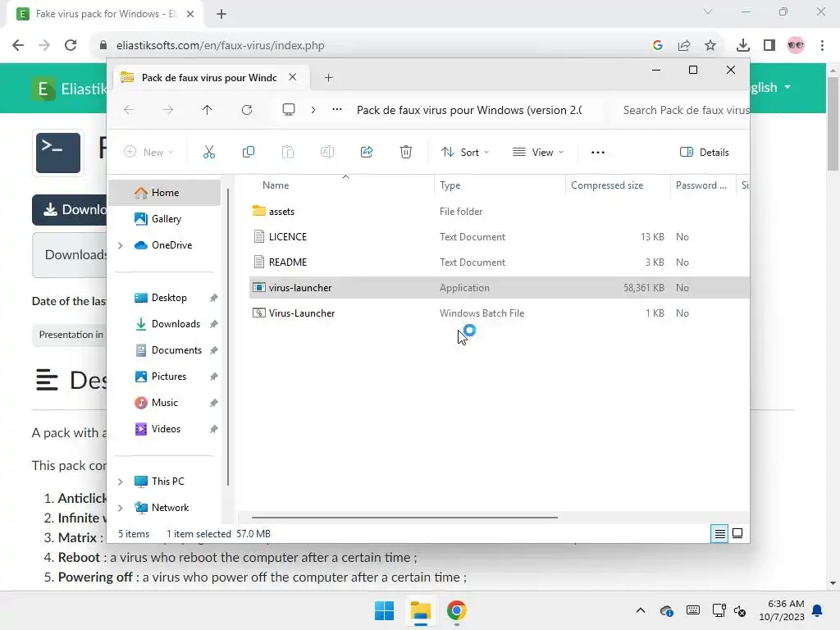Click the Paste icon in Explorer toolbar
The width and height of the screenshot is (840, 630).
tap(288, 152)
